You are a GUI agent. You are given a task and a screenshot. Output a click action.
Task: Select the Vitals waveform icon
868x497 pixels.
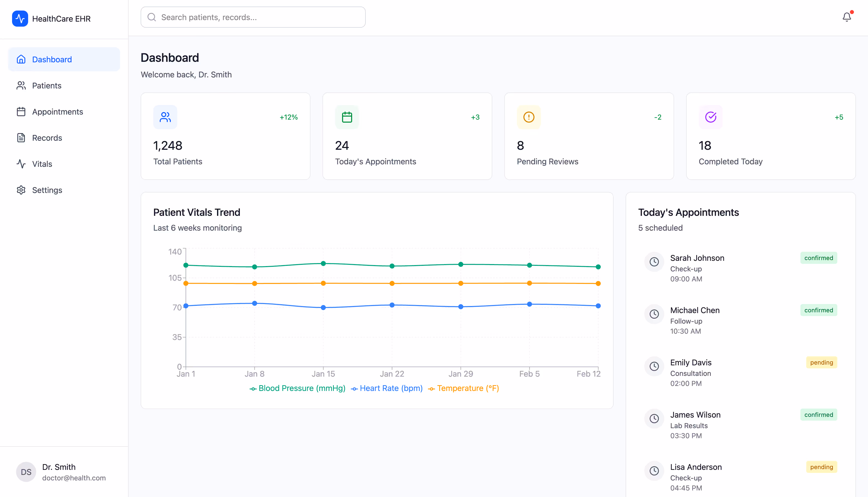pos(21,164)
